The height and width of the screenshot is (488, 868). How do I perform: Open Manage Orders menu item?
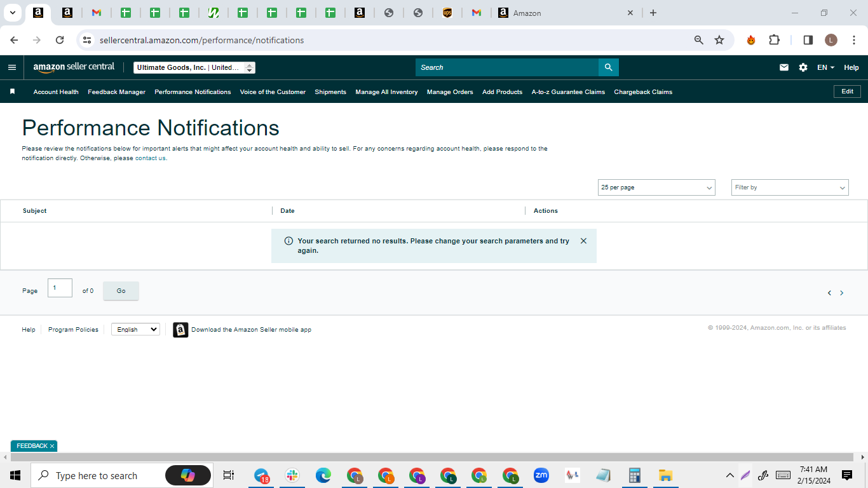[450, 91]
